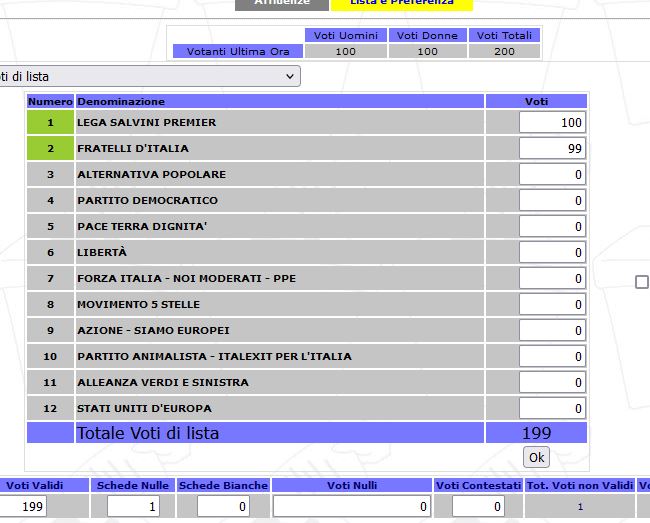650x523 pixels.
Task: Click the PARTITO DEMOCRATICO list name
Action: click(x=147, y=201)
